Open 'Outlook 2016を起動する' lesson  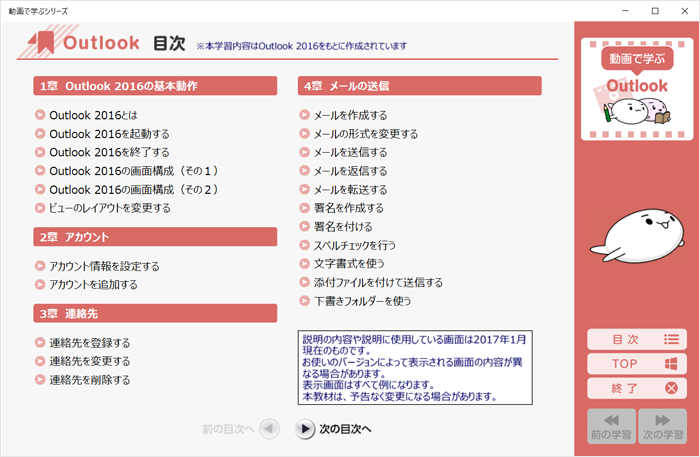pyautogui.click(x=109, y=134)
